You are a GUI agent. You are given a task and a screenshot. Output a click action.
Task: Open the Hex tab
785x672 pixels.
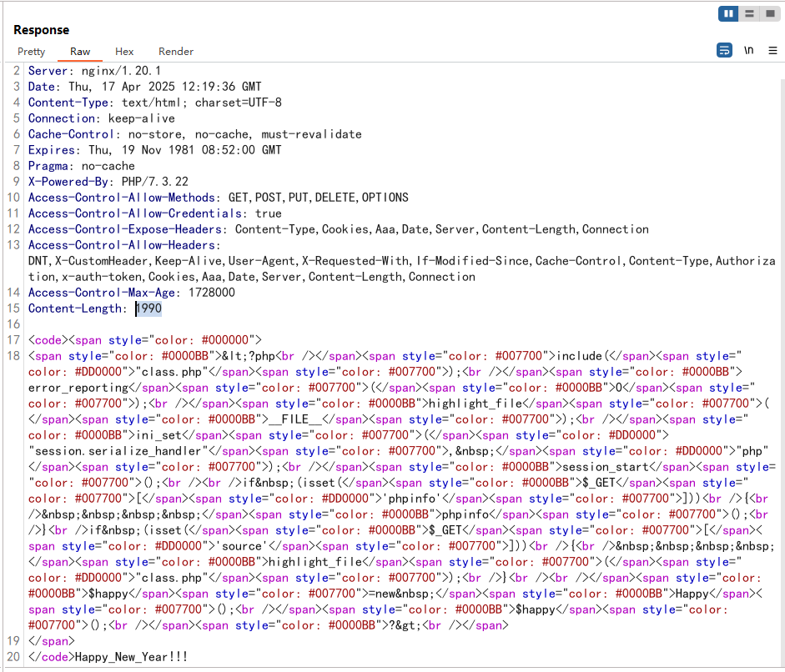pyautogui.click(x=124, y=52)
